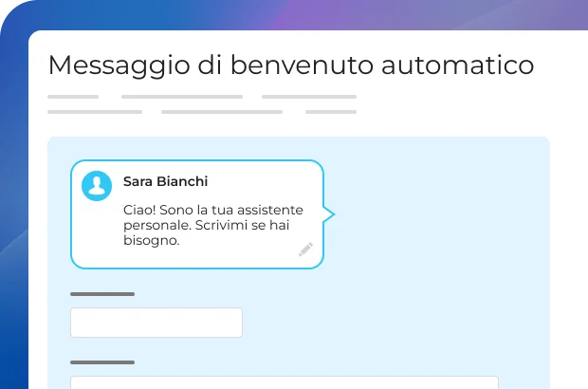This screenshot has height=389, width=588.
Task: Focus the short input field below the bubble
Action: (156, 323)
